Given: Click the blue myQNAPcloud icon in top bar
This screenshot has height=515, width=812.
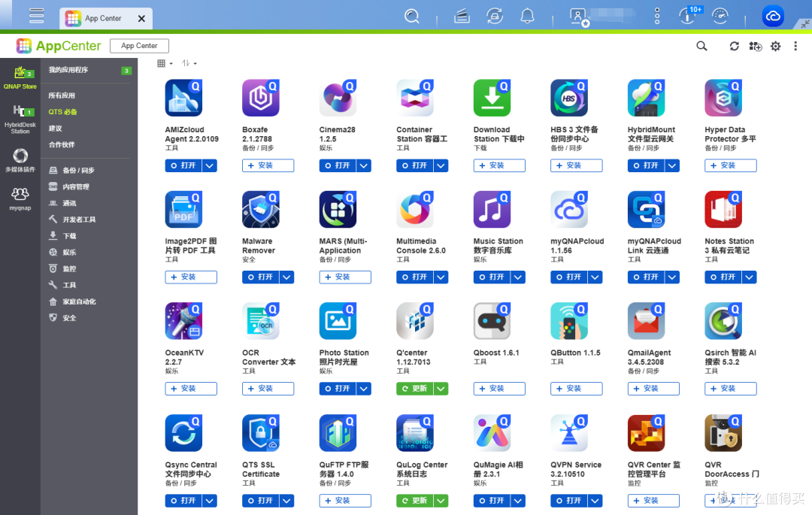Looking at the screenshot, I should (773, 16).
